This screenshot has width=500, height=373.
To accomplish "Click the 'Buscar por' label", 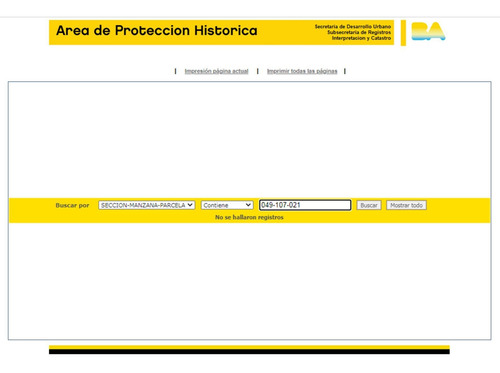I will point(72,205).
